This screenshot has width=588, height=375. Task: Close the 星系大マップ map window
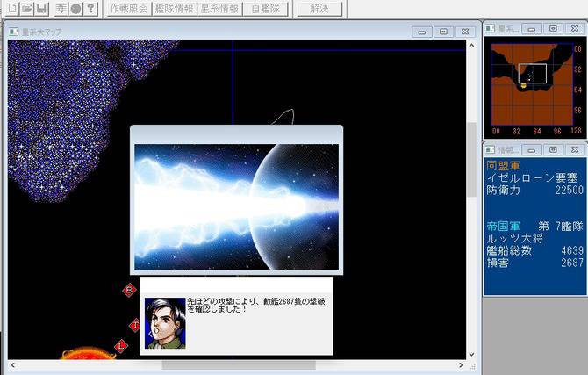point(465,32)
